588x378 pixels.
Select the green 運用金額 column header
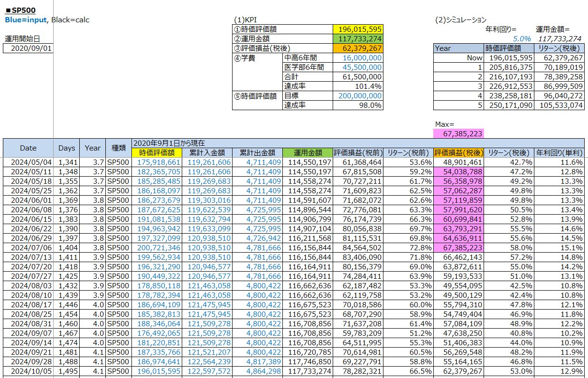click(307, 152)
